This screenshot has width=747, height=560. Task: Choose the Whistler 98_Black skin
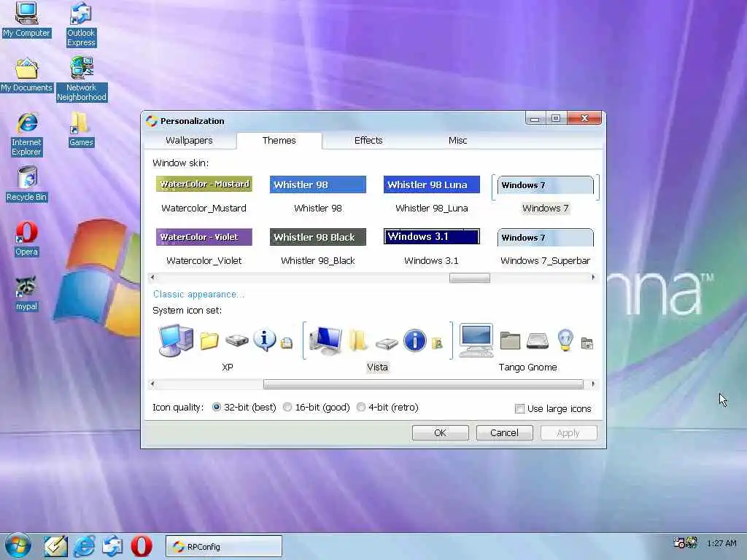tap(318, 247)
